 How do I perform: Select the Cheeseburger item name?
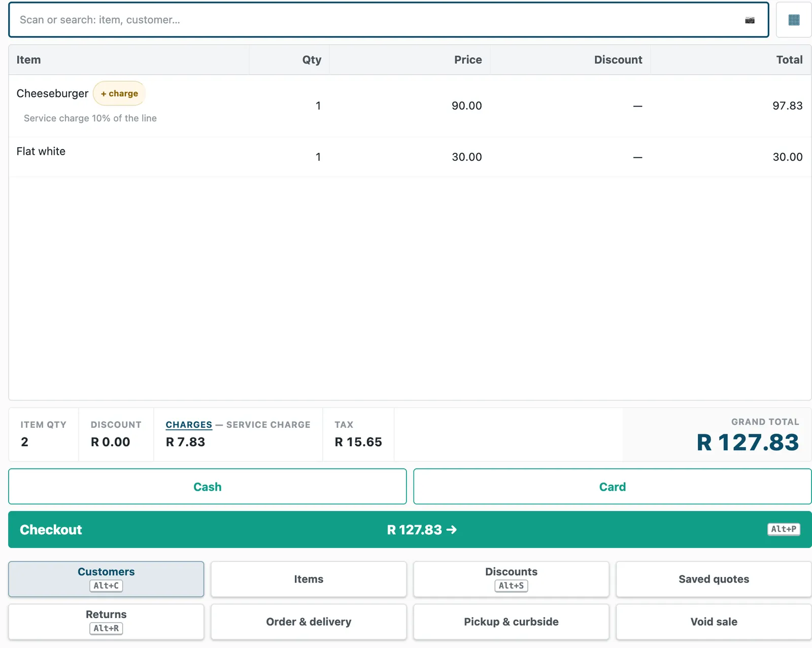coord(52,93)
